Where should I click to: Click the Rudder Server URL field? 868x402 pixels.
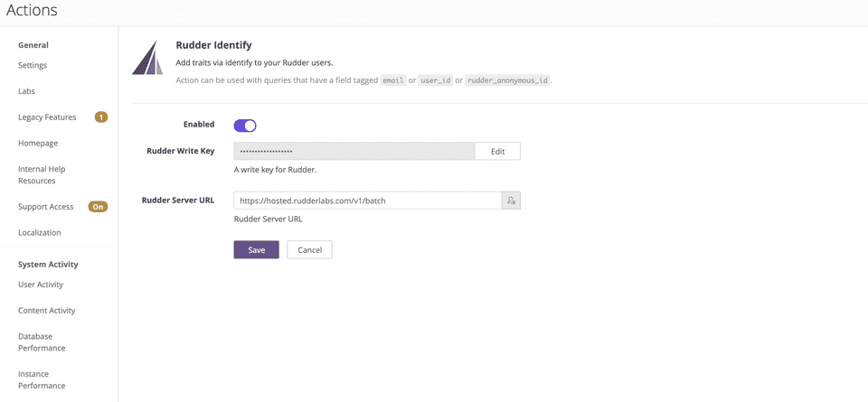(367, 201)
